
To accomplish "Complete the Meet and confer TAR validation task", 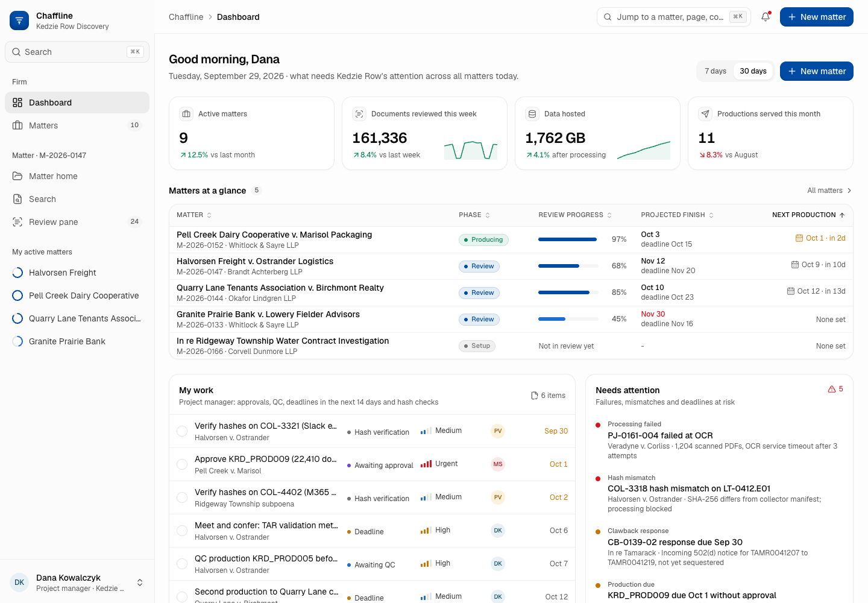I will (182, 531).
